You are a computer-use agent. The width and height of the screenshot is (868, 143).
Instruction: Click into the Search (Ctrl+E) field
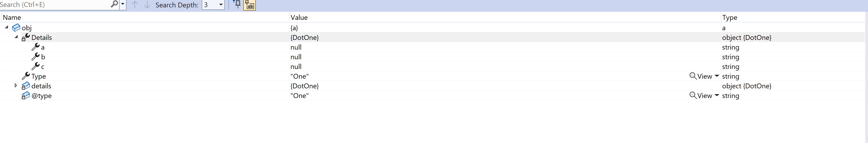[54, 4]
